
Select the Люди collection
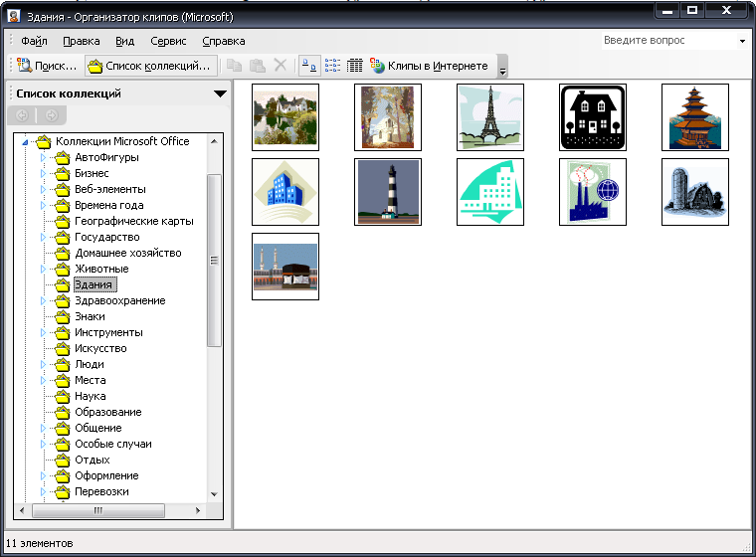(x=90, y=364)
